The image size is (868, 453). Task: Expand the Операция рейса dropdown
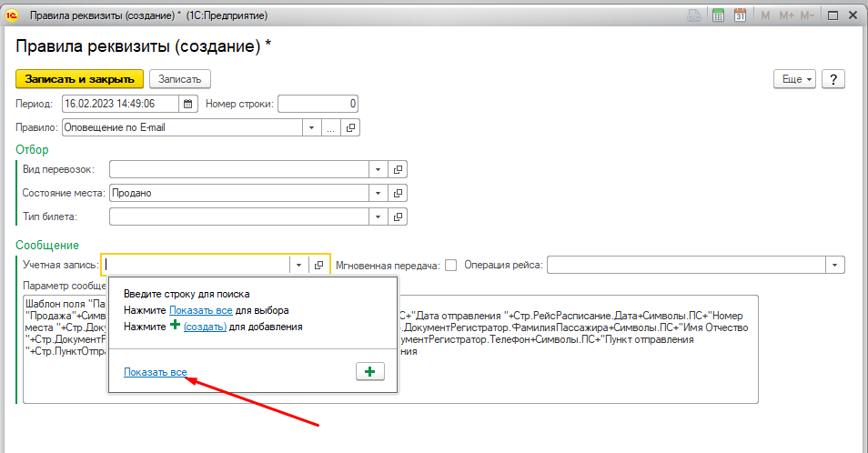click(834, 265)
